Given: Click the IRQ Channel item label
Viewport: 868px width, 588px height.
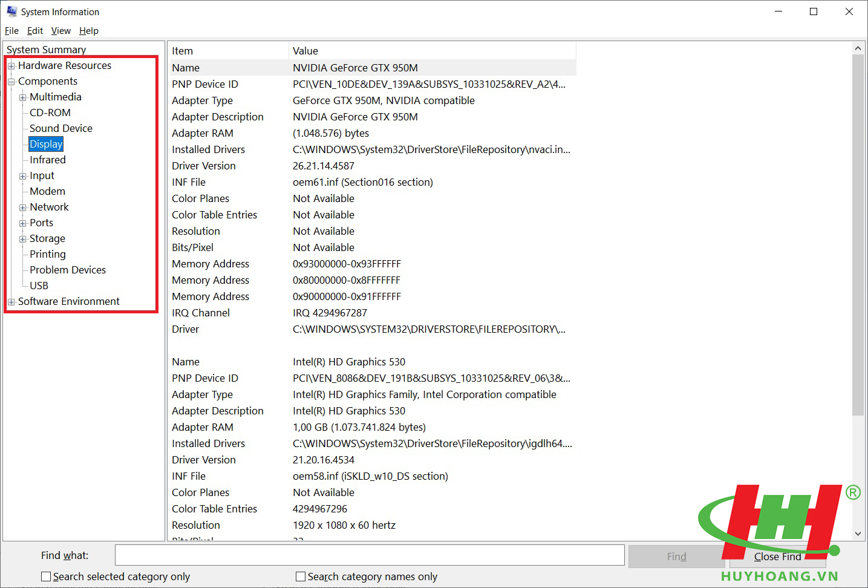Looking at the screenshot, I should pyautogui.click(x=201, y=313).
